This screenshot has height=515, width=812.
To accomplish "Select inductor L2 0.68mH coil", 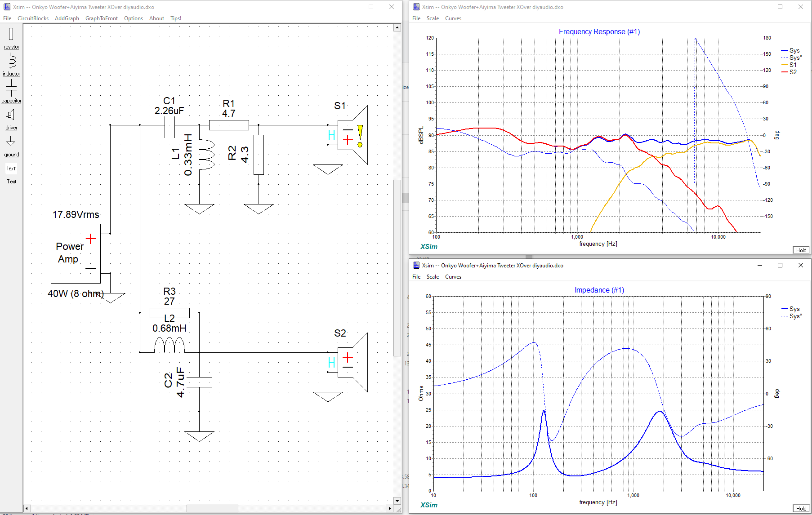I will coord(170,345).
